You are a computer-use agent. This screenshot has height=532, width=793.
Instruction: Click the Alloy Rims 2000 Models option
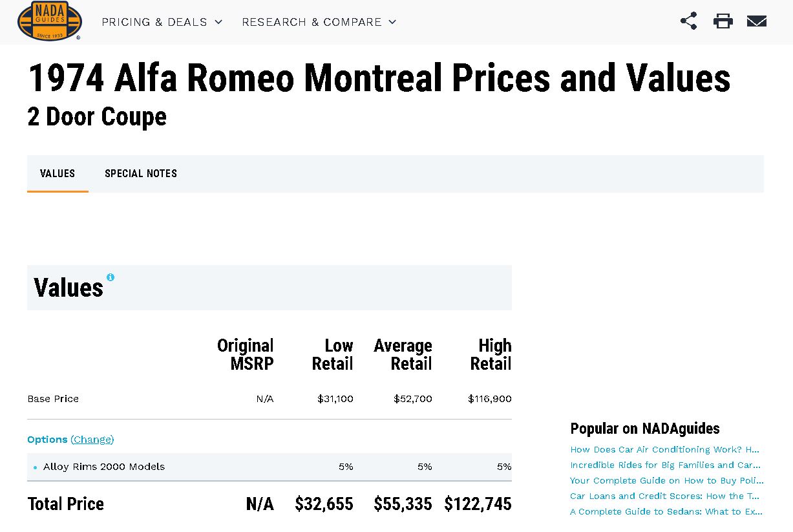104,467
